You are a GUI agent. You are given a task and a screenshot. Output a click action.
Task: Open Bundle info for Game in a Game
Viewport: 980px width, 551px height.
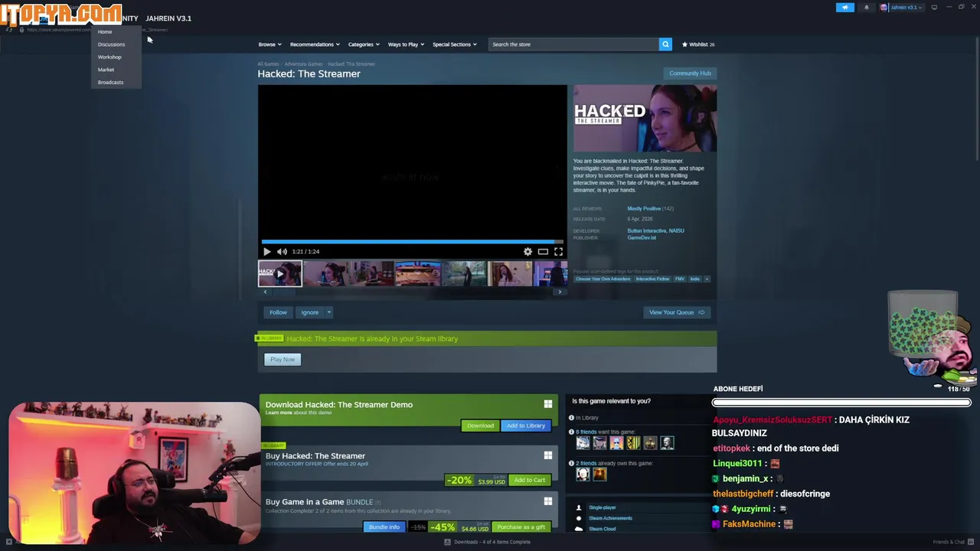(384, 527)
